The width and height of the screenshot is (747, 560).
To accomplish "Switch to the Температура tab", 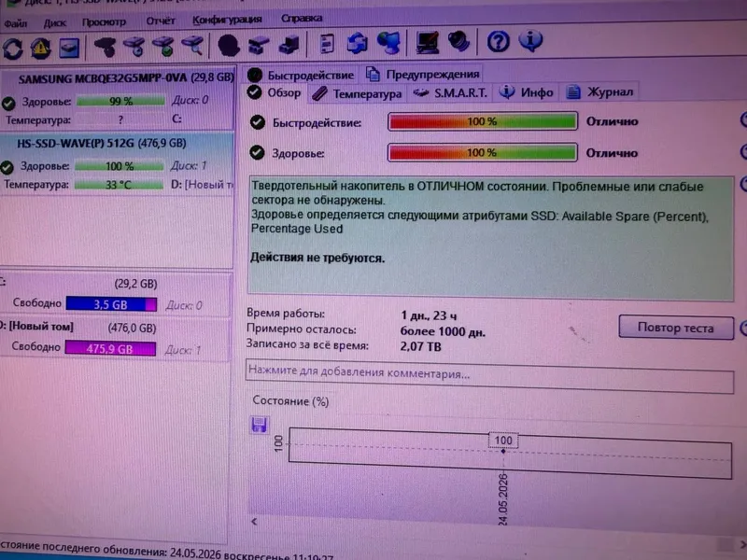I will (357, 94).
